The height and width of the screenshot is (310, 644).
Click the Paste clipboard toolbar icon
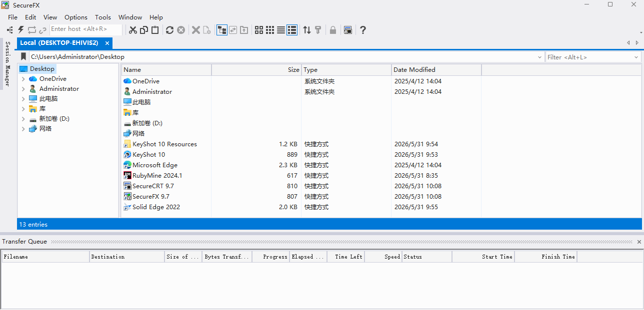point(155,30)
